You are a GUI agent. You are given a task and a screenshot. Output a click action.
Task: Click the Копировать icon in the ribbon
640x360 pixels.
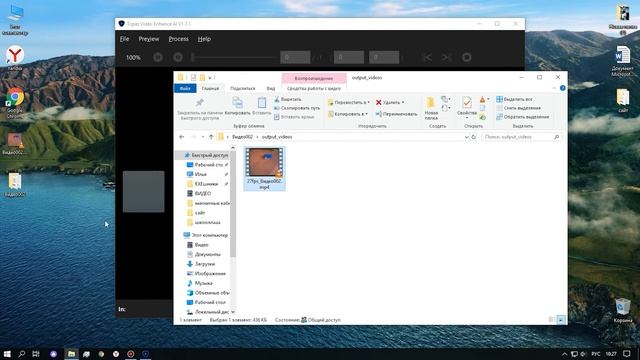(x=237, y=102)
